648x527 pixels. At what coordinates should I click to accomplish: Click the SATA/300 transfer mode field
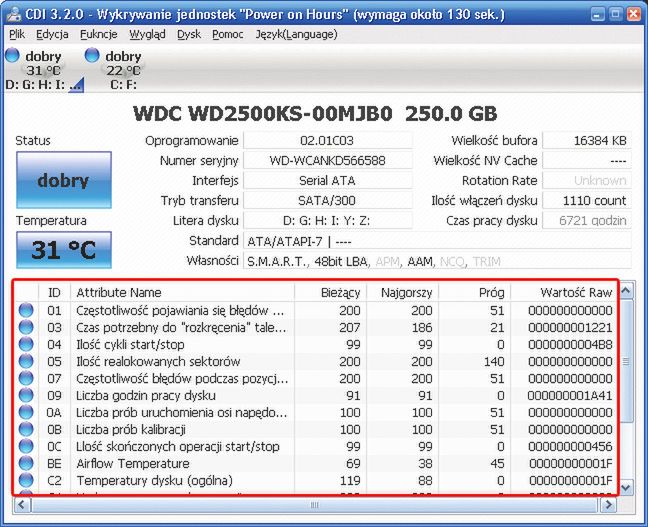[327, 200]
